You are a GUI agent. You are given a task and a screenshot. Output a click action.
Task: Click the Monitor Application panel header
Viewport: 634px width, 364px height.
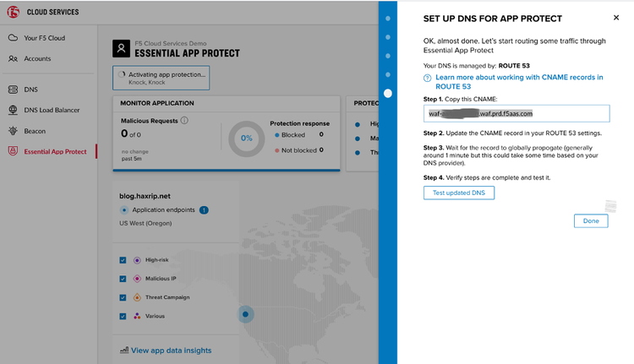[x=227, y=103]
